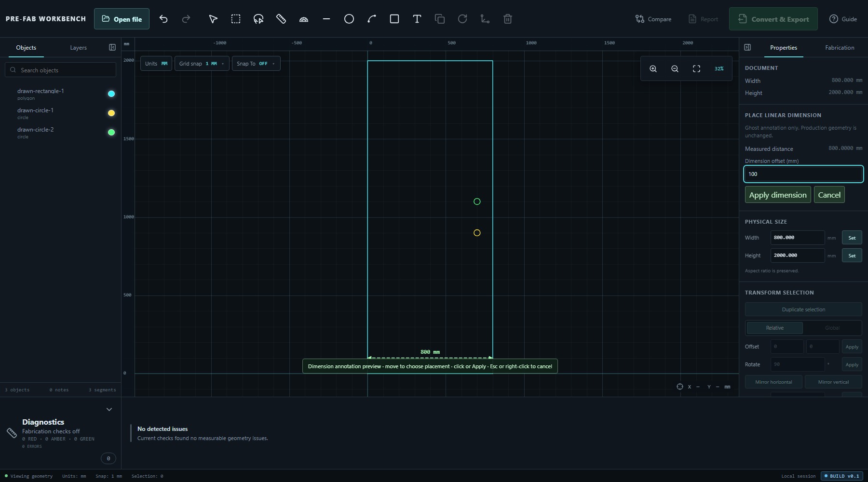Viewport: 868px width, 482px height.
Task: Open the Fabrication tab
Action: (840, 48)
